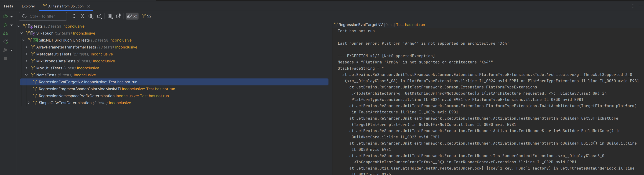Screen dimensions: 644x175
Task: Select Silk.NET.SilkTouch.UnitTests project row
Action: [x=174, y=40]
